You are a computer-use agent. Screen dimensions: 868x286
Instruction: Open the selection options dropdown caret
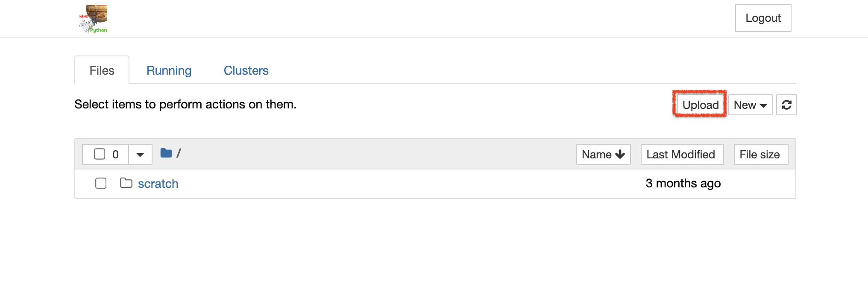(x=140, y=155)
